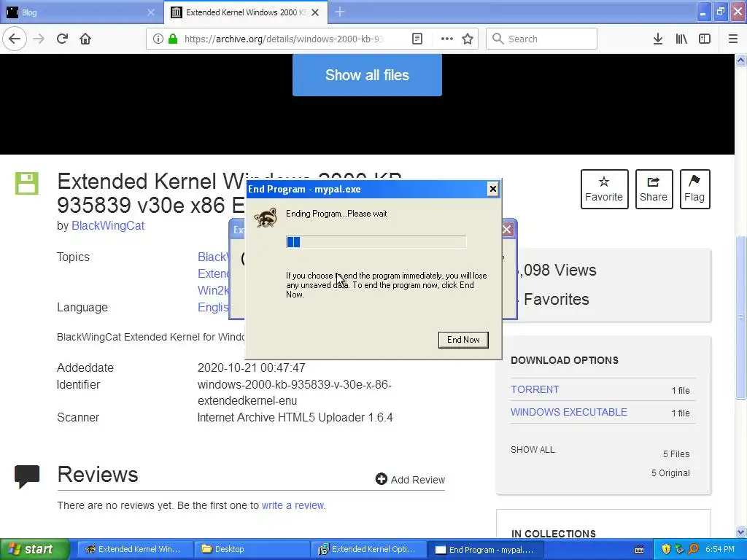747x560 pixels.
Task: Click the page vertical scrollbar thumb
Action: 740,317
